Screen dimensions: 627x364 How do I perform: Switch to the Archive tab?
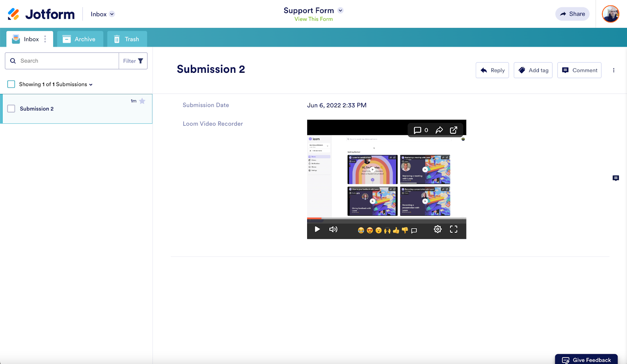tap(80, 39)
